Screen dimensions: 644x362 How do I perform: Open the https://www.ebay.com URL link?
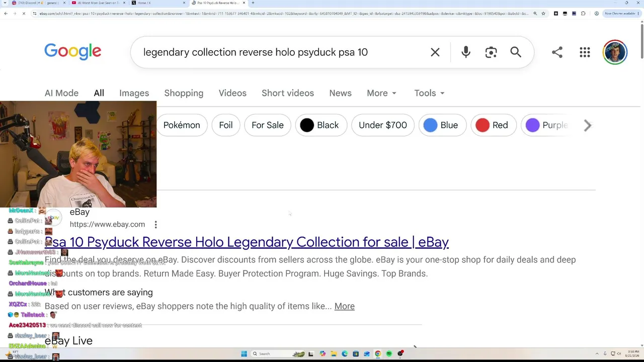pyautogui.click(x=107, y=224)
